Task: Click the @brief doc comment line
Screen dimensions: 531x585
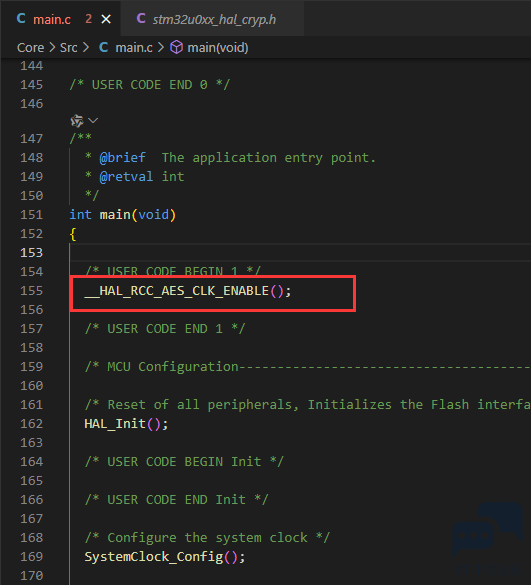Action: (x=230, y=158)
